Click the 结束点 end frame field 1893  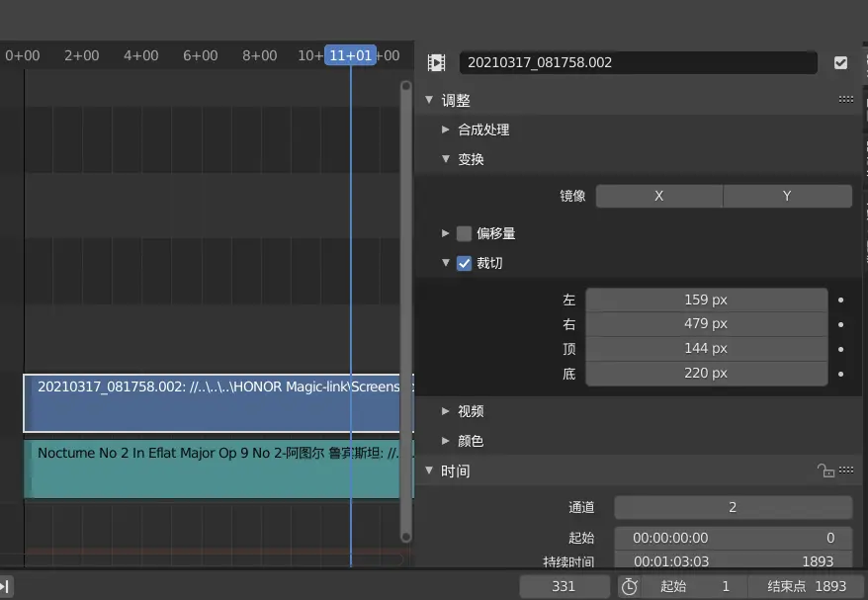(x=807, y=586)
